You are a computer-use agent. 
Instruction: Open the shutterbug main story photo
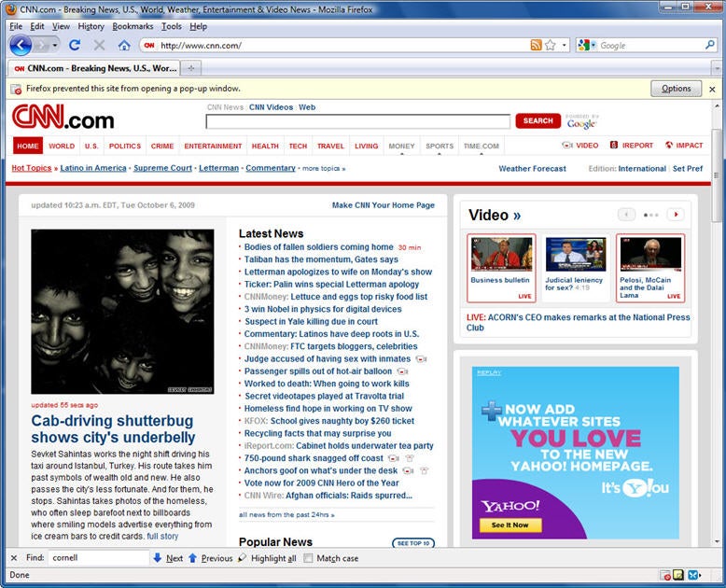(122, 312)
